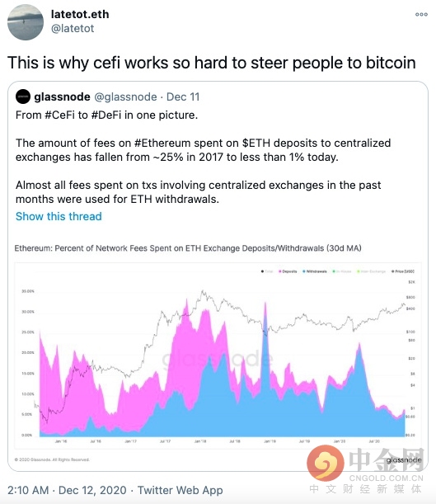This screenshot has height=504, width=436.
Task: Click the #CeFi hashtag
Action: [x=59, y=115]
